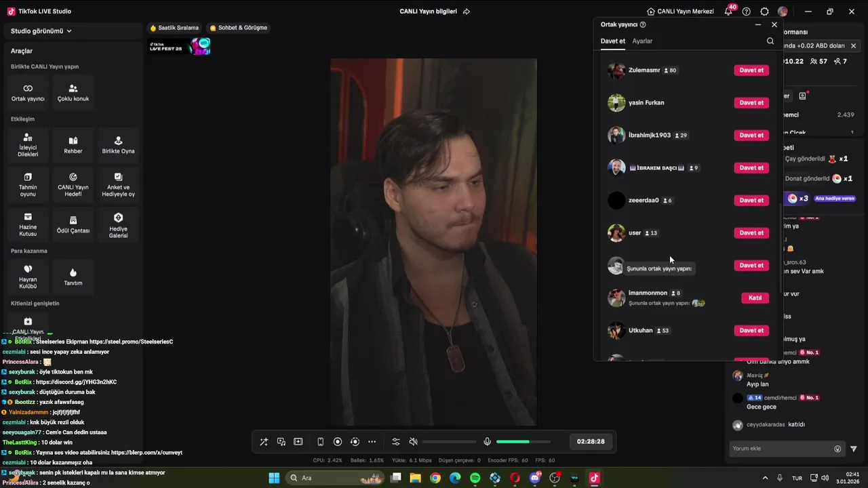Switch to the Davet et tab
This screenshot has width=868, height=488.
tap(613, 41)
